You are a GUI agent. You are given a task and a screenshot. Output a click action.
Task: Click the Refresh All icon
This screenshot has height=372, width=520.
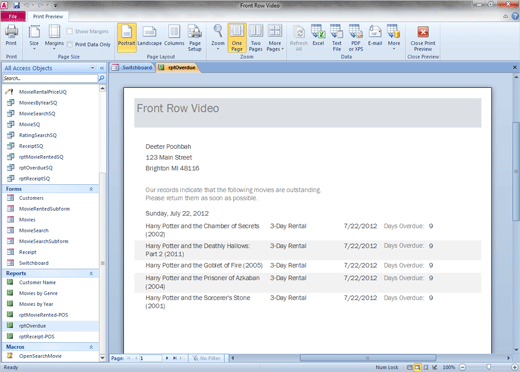(x=299, y=37)
